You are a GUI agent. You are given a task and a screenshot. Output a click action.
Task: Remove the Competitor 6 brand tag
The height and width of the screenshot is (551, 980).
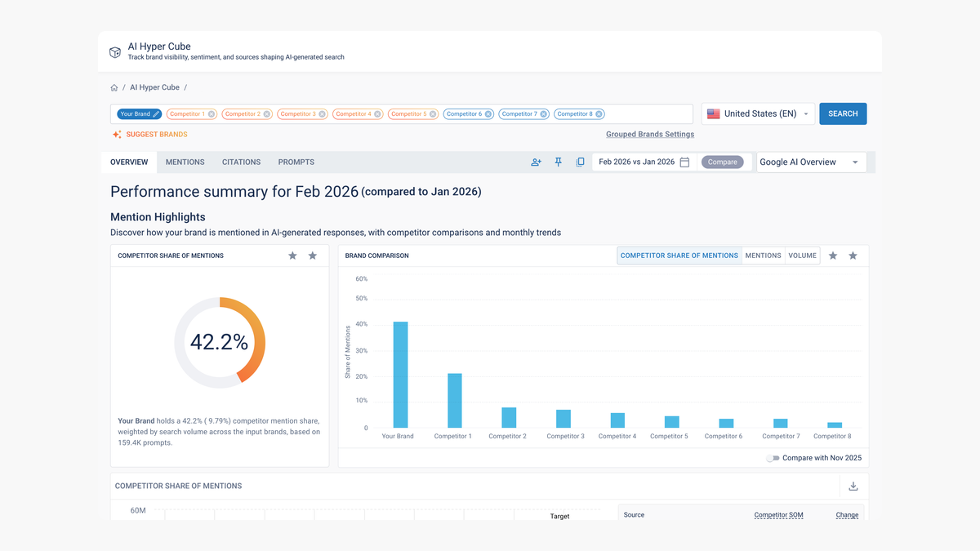(488, 114)
